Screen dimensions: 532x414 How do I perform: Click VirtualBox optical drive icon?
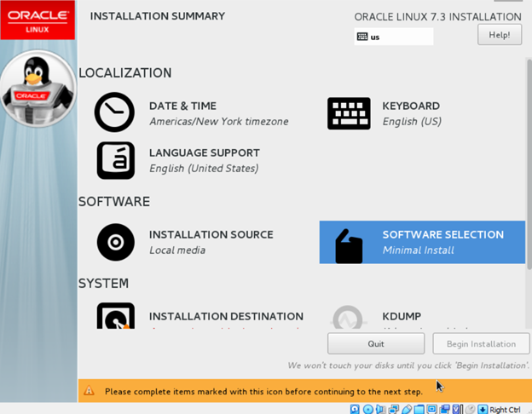[367, 409]
